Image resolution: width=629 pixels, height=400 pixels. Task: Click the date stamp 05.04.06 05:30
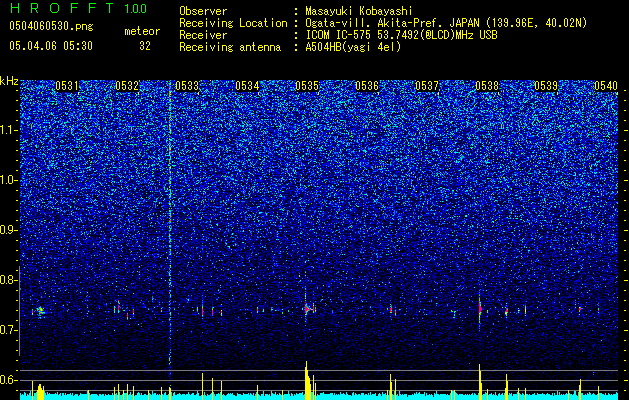(51, 46)
